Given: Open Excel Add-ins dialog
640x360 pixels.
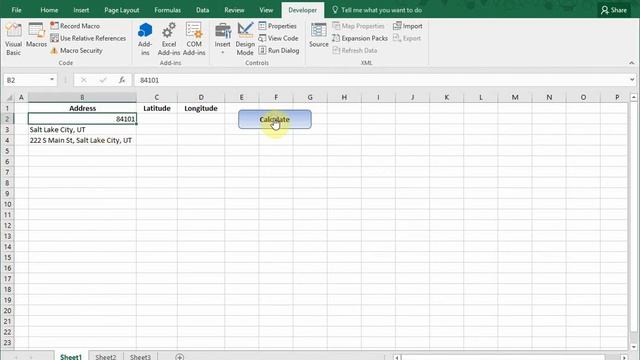Looking at the screenshot, I should click(169, 39).
